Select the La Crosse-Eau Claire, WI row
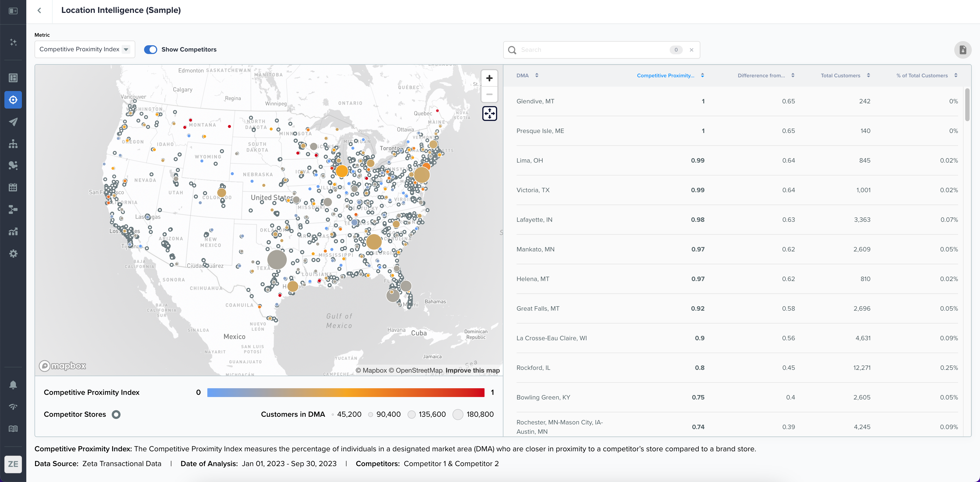The image size is (980, 482). [x=737, y=338]
